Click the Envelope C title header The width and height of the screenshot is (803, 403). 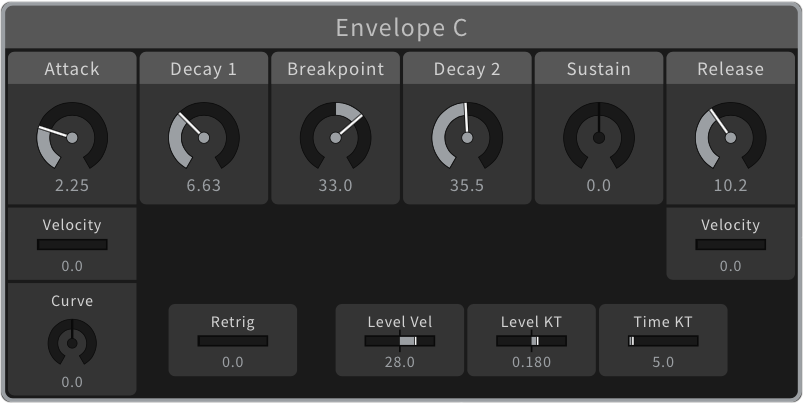[x=402, y=28]
